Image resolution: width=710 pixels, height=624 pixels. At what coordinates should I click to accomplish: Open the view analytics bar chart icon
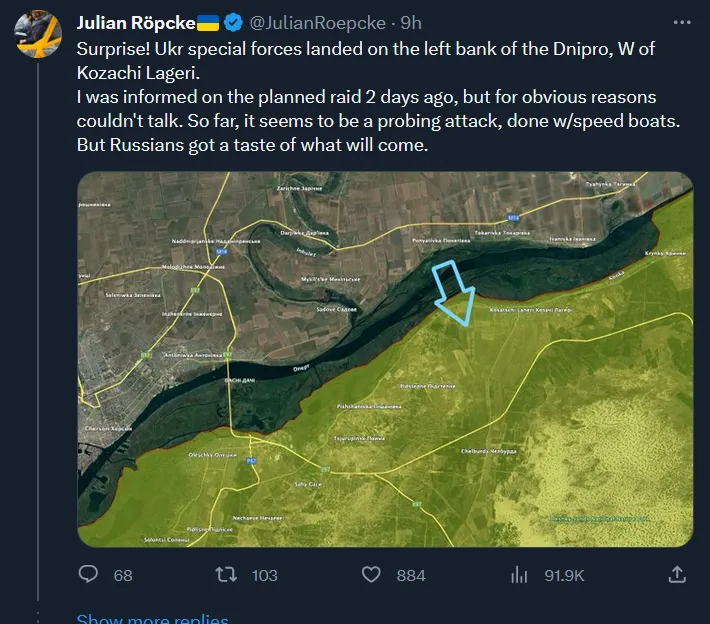pos(519,574)
